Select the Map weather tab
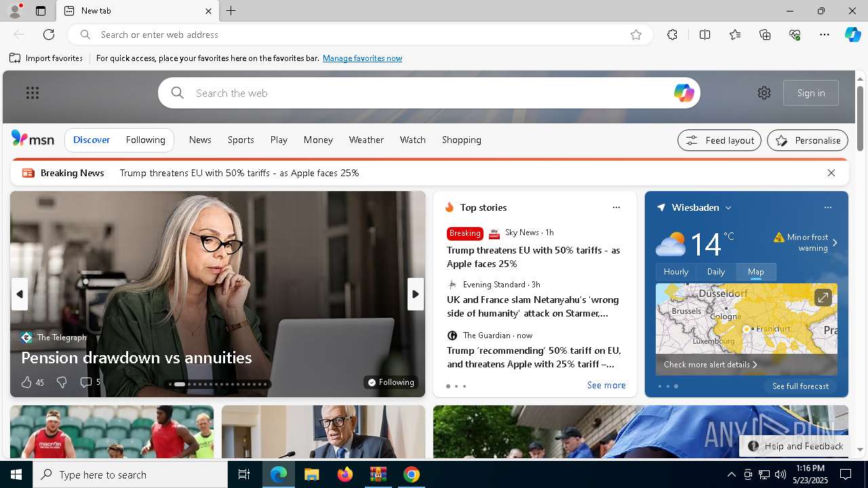The image size is (868, 488). pos(756,272)
